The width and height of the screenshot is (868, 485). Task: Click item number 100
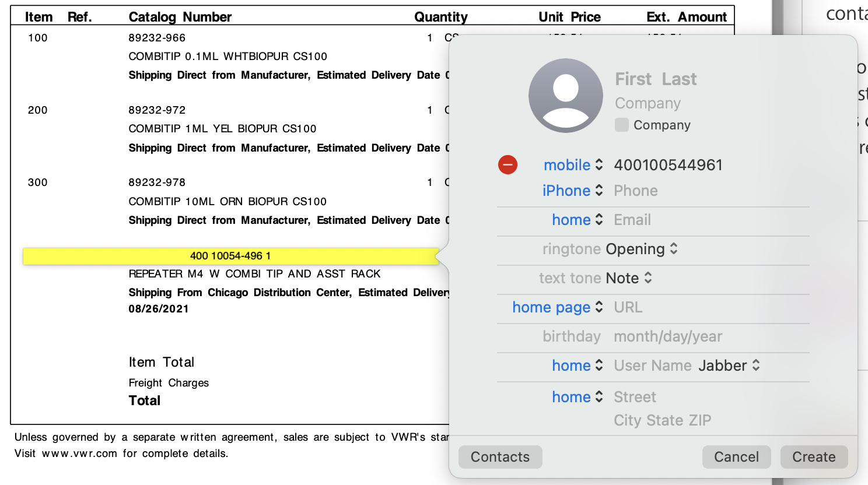[38, 38]
